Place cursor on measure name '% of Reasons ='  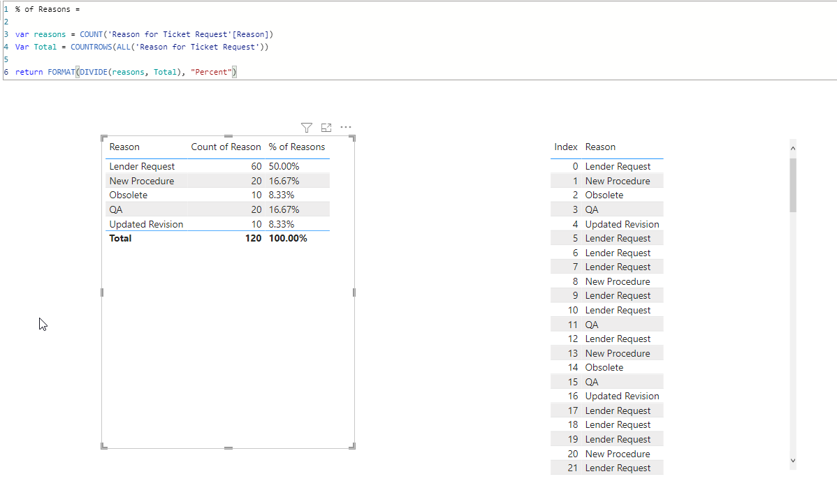tap(48, 10)
